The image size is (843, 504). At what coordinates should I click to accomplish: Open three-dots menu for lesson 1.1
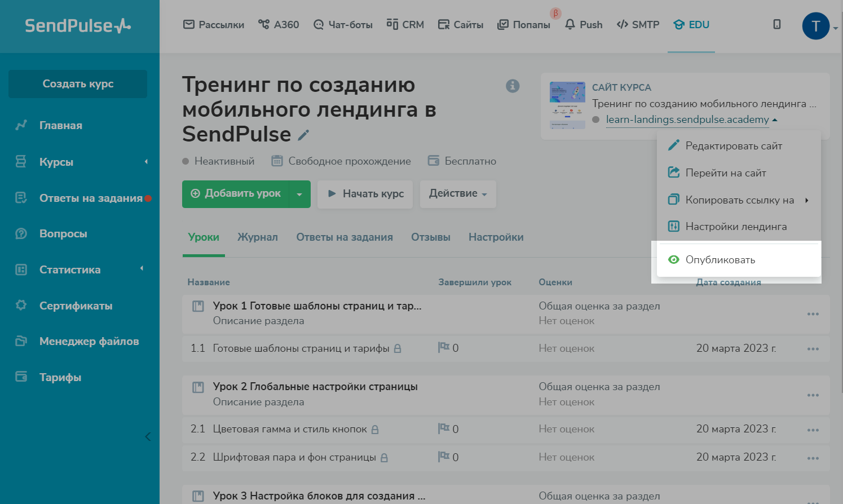[x=813, y=349]
